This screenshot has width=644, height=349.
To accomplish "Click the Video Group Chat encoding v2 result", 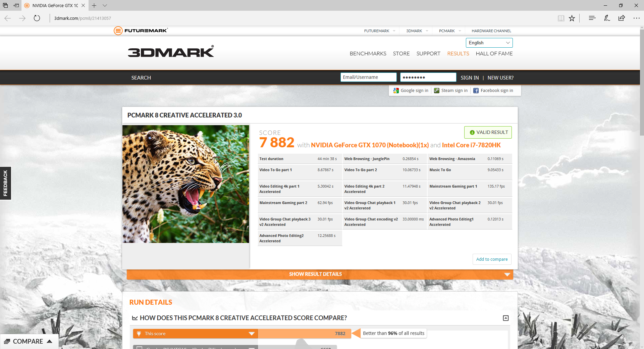I will (384, 222).
